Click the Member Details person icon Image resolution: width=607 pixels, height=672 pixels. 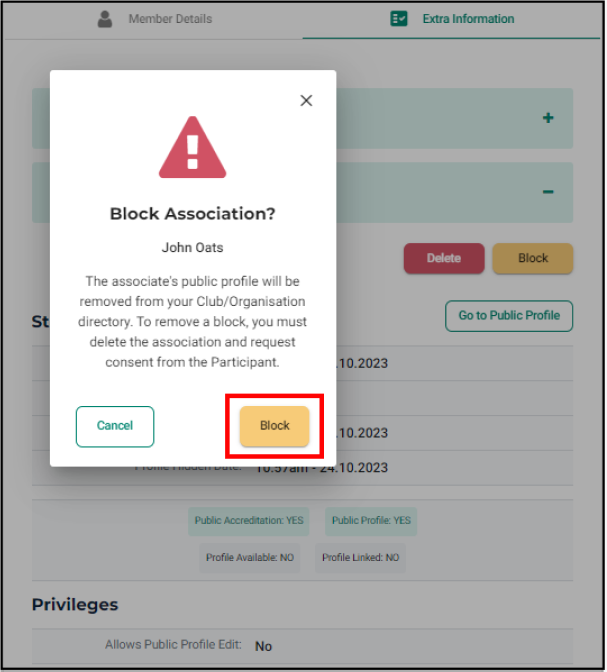(105, 19)
